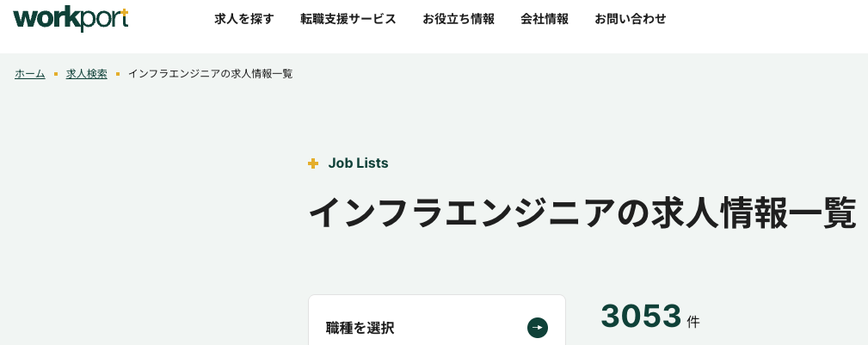Click the yellow plus icon beside Job Lists
Image resolution: width=868 pixels, height=345 pixels.
(x=313, y=163)
